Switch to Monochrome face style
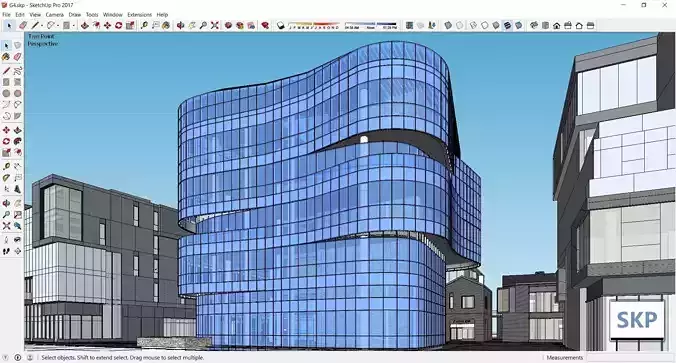The width and height of the screenshot is (676, 363). tap(519, 26)
